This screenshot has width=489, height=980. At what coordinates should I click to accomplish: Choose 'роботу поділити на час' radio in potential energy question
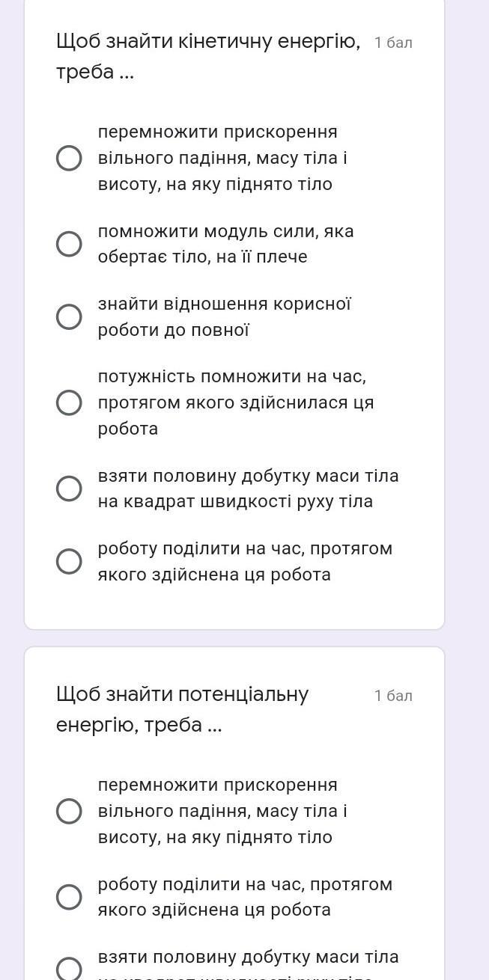69,897
